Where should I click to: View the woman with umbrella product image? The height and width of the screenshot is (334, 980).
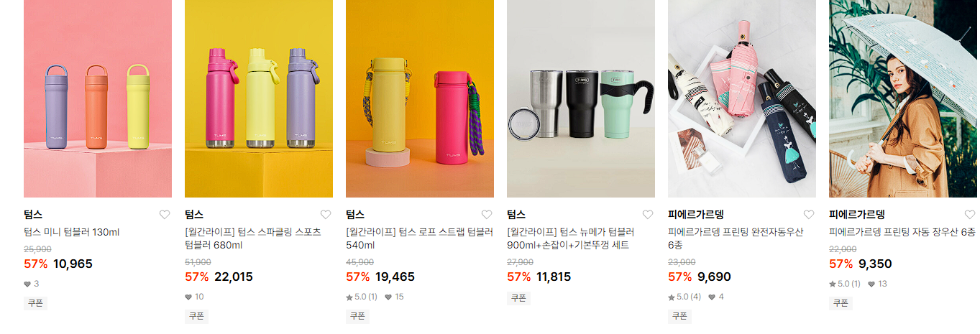tap(903, 98)
